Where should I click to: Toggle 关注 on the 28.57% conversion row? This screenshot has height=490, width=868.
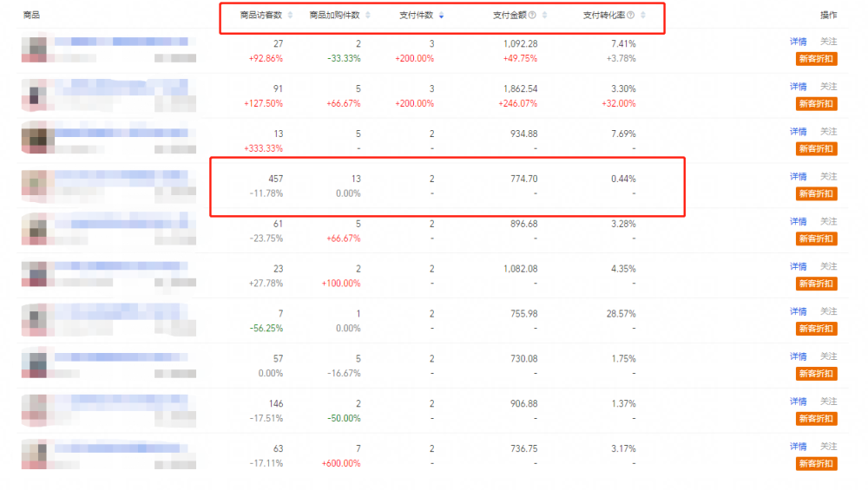(829, 311)
